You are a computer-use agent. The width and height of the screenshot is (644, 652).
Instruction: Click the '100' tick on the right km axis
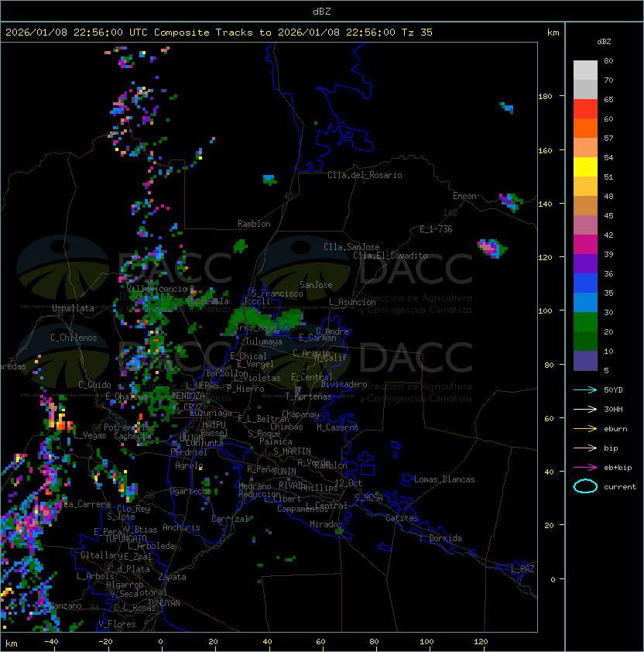click(x=545, y=311)
